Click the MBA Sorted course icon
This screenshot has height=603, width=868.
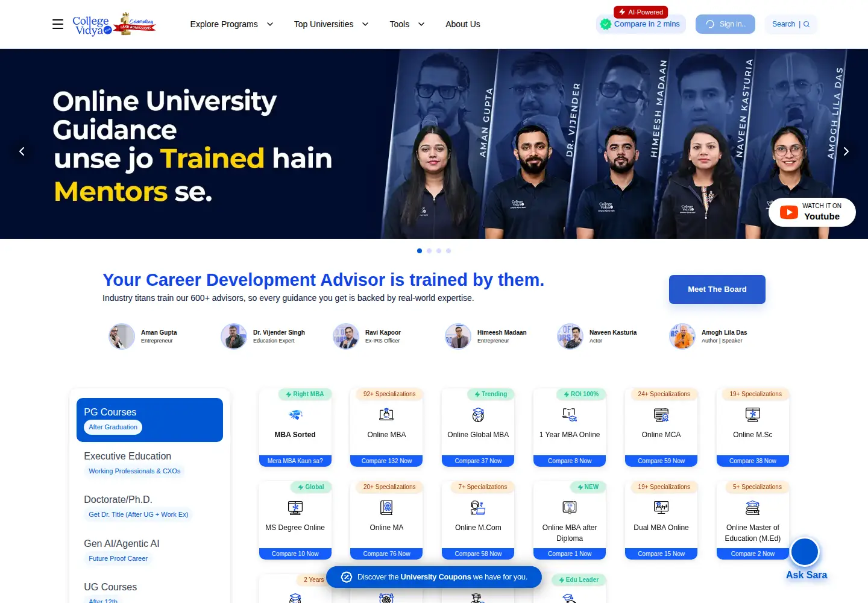[295, 415]
